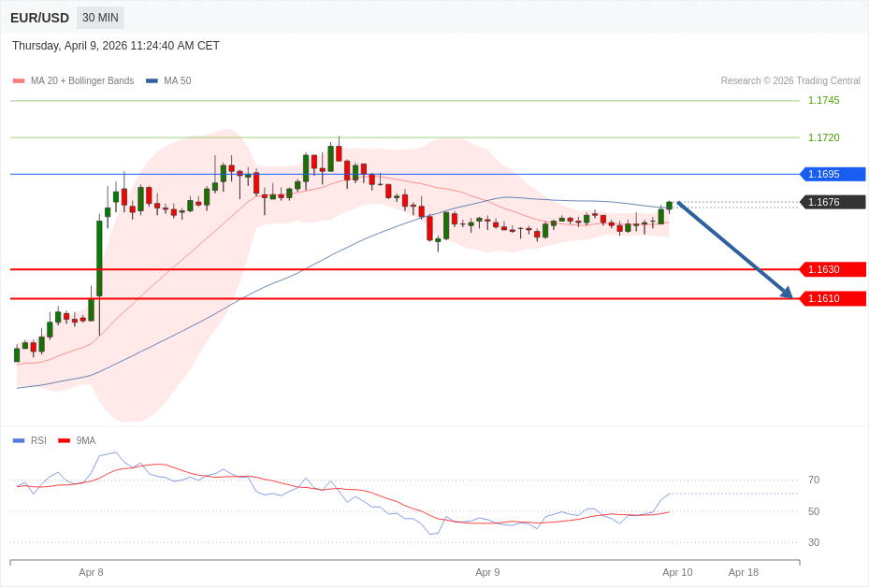Image resolution: width=869 pixels, height=588 pixels.
Task: Select the 1.1676 current price tag
Action: [x=833, y=202]
